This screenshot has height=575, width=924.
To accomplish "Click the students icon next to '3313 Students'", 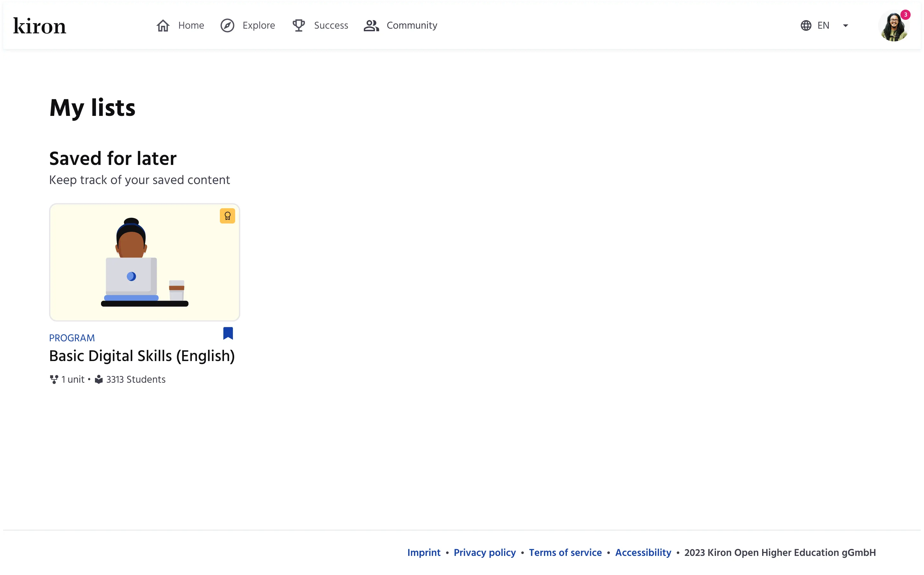I will [x=98, y=379].
